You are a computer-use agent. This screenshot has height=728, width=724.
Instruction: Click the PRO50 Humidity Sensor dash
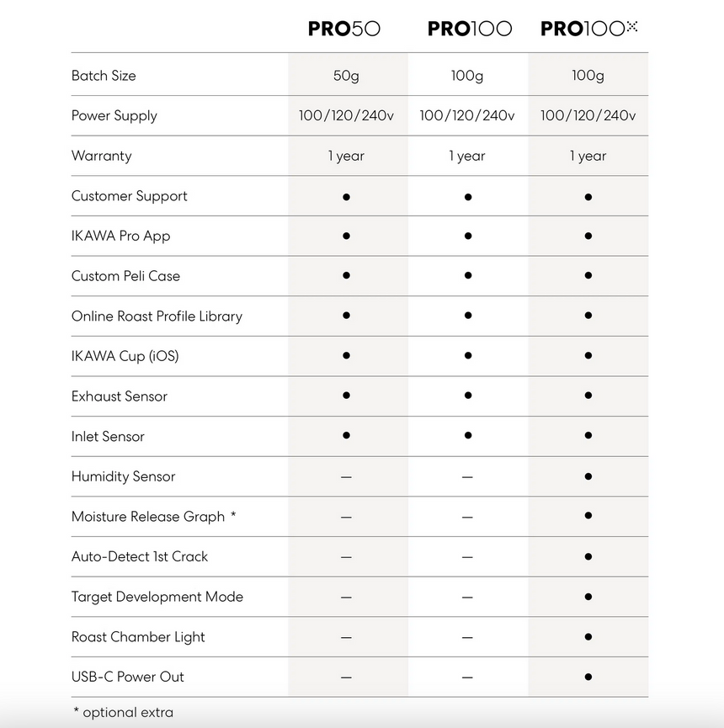point(346,477)
